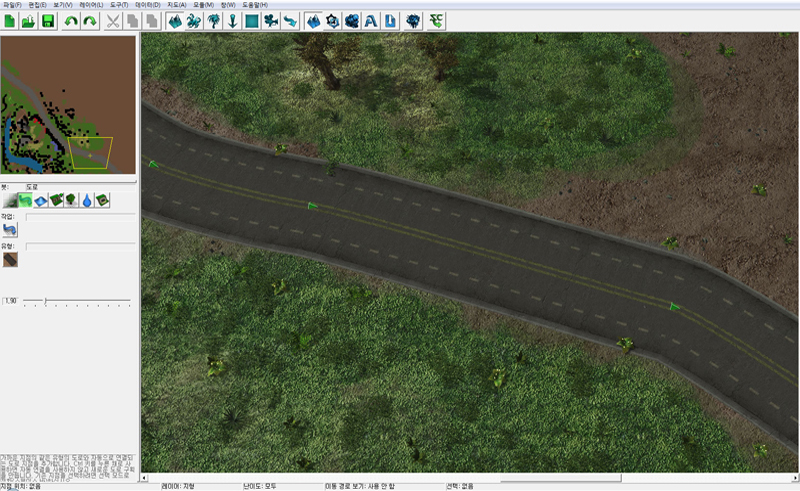Click the scrollbar right arrow
Viewport: 800px width, 491px height.
(x=795, y=478)
